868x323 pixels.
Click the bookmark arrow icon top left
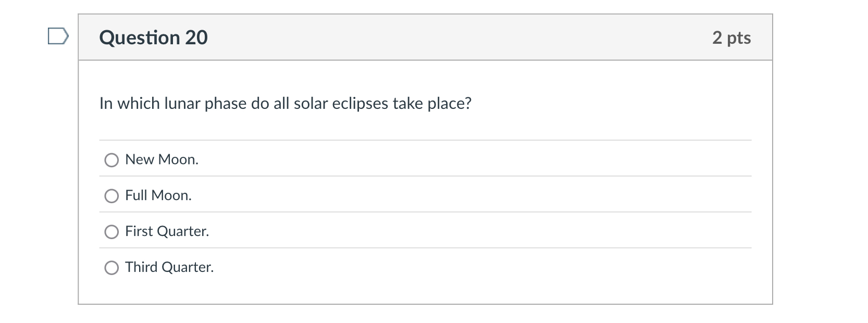pyautogui.click(x=57, y=35)
